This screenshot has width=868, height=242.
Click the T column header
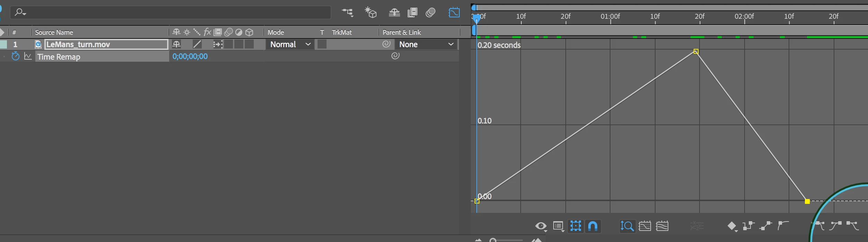click(322, 32)
